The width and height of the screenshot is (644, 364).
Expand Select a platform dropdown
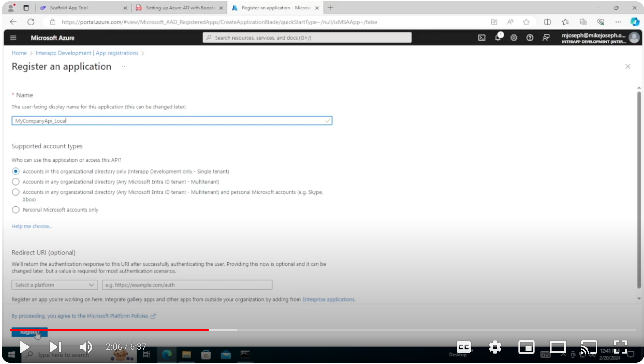(x=55, y=285)
